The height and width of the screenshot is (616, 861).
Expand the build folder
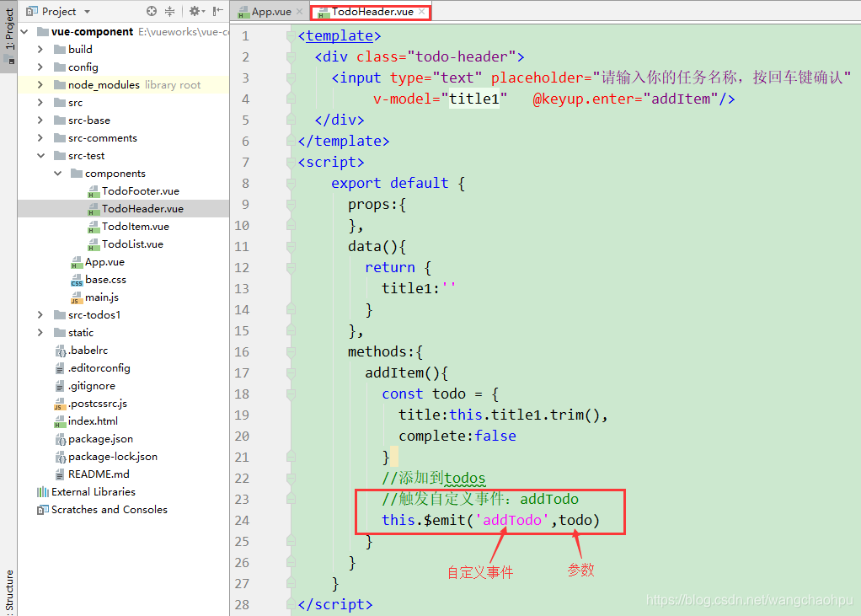40,50
